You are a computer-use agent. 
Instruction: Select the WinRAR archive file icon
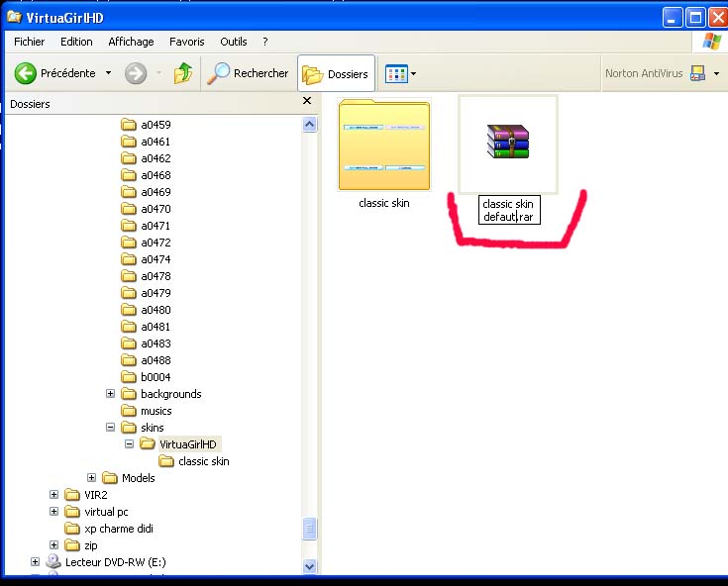tap(508, 142)
